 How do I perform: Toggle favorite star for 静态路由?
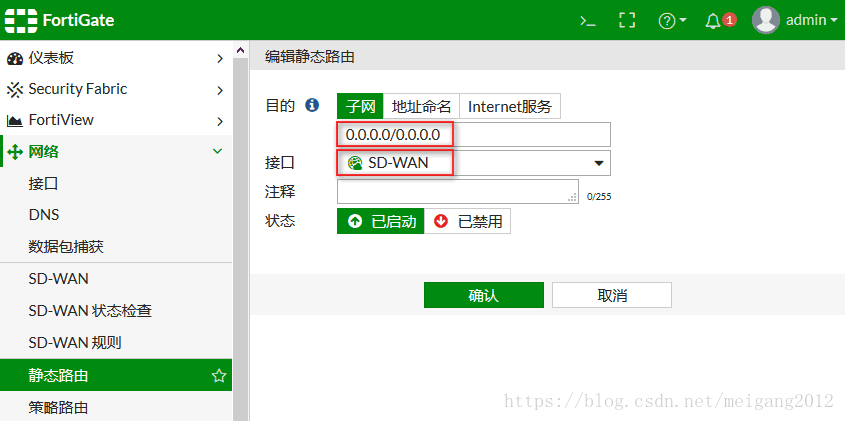(x=219, y=376)
